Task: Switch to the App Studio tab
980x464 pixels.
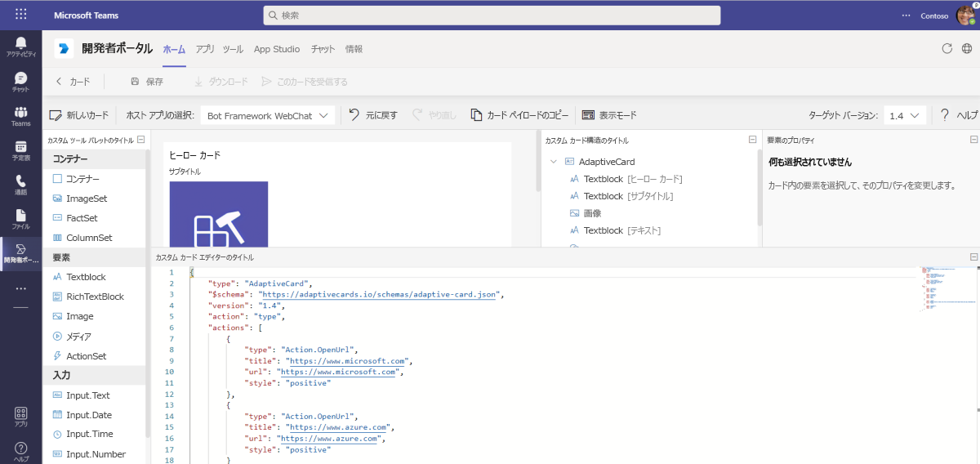Action: coord(277,49)
